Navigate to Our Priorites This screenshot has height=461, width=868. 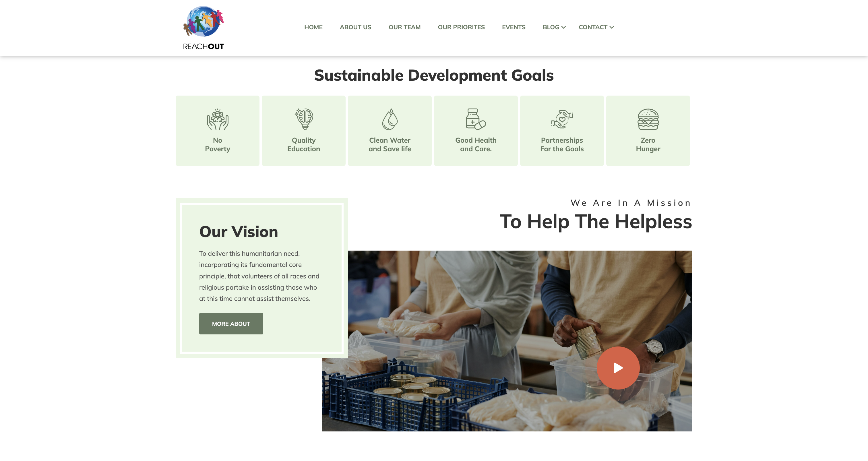[x=461, y=27]
